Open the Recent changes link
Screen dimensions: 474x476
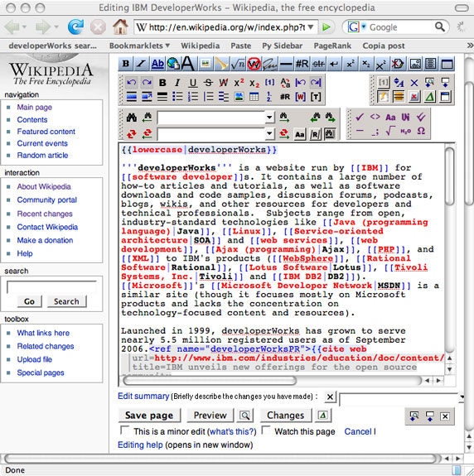45,214
